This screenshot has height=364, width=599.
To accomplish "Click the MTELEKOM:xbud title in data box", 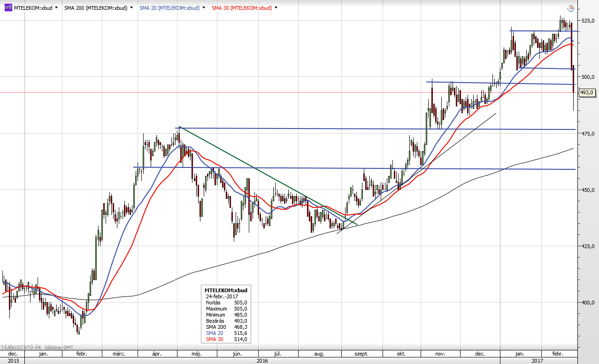I will coord(225,290).
